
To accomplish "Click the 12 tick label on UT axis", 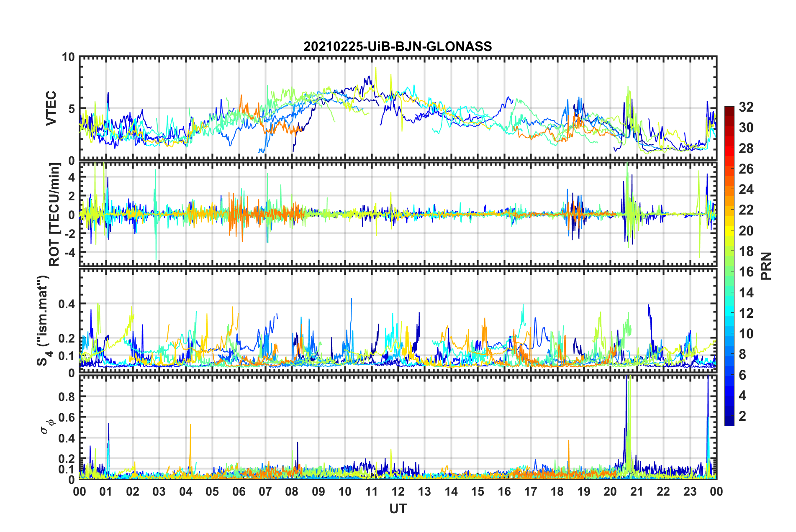I will pos(398,492).
